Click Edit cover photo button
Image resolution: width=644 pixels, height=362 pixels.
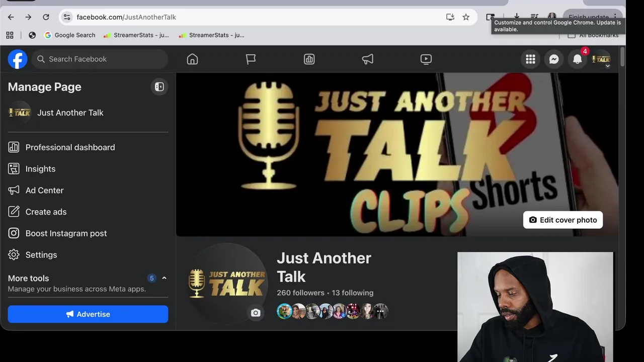563,220
